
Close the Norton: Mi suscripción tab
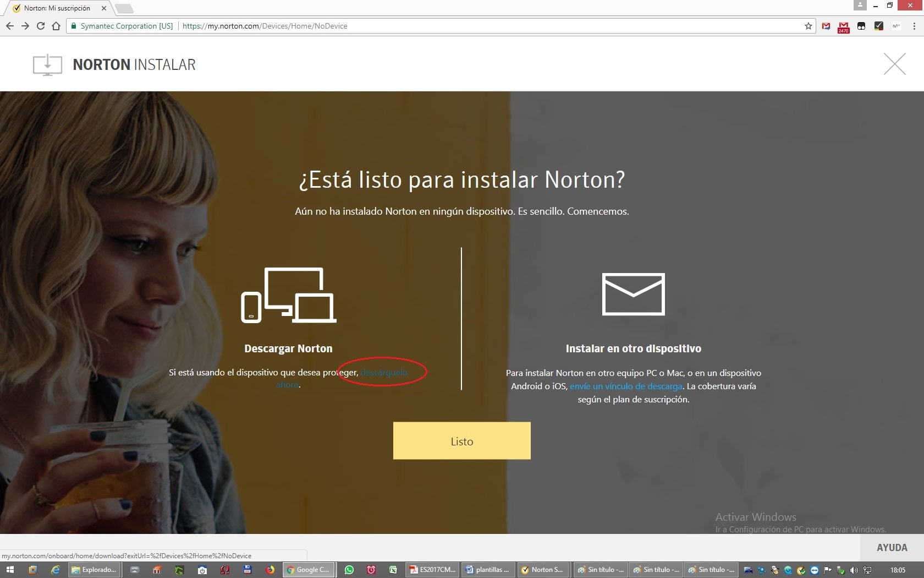pos(103,8)
